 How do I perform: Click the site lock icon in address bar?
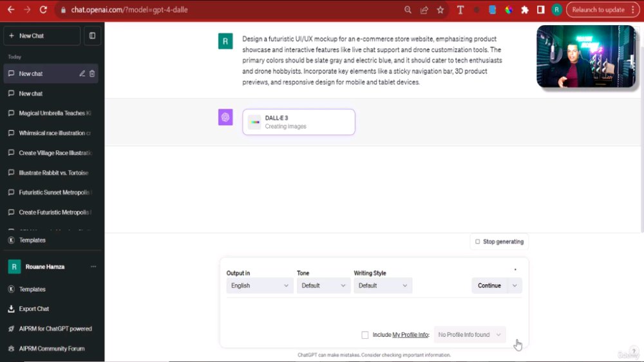click(x=63, y=10)
